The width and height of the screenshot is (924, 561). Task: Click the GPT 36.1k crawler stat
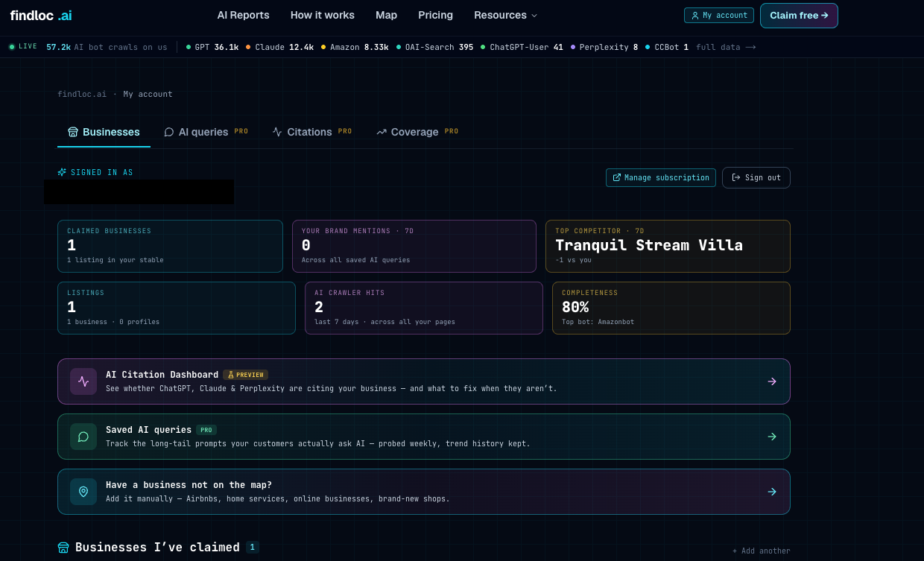coord(212,47)
